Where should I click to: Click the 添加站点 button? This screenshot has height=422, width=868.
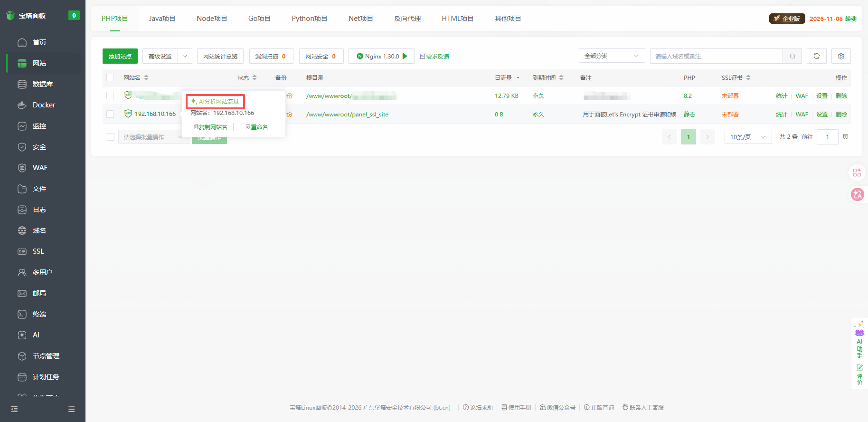tap(120, 56)
